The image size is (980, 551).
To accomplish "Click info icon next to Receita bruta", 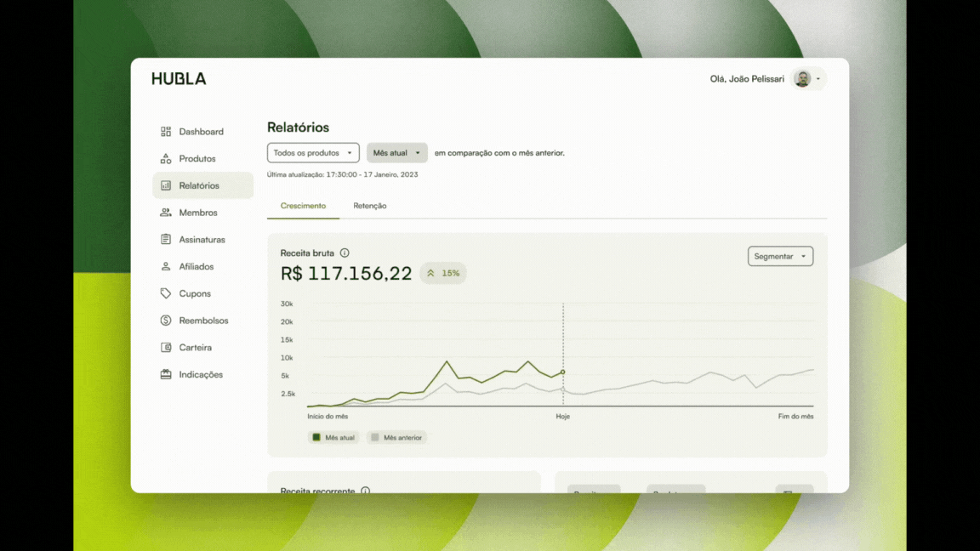I will (345, 253).
